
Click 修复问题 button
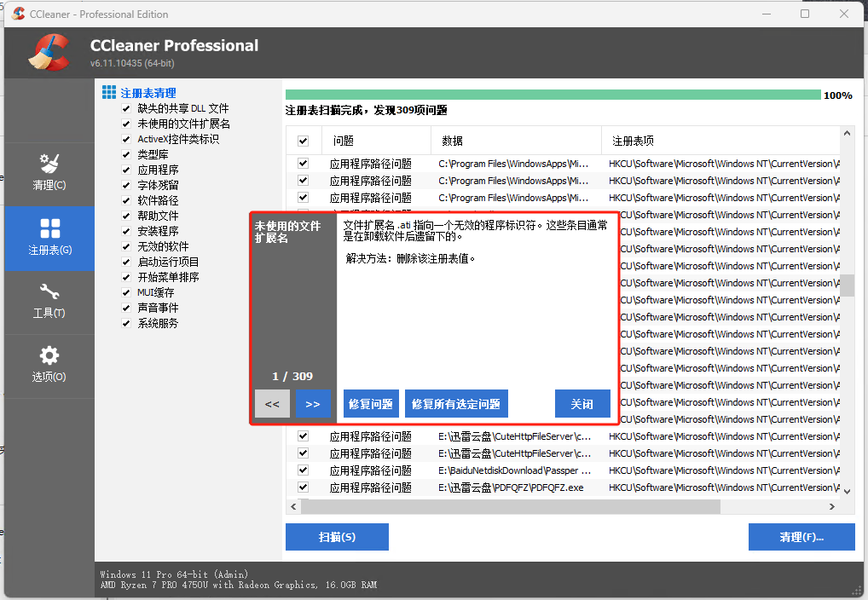[x=371, y=404]
